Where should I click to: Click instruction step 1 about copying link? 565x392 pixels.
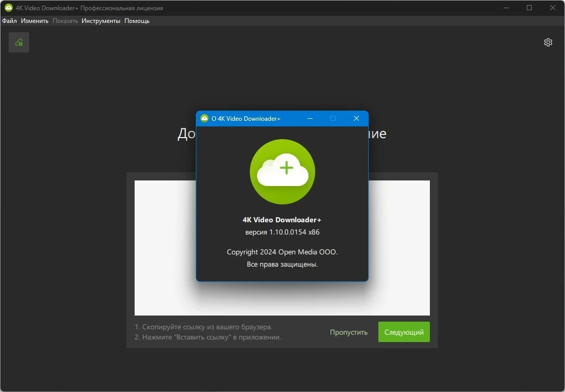click(203, 327)
